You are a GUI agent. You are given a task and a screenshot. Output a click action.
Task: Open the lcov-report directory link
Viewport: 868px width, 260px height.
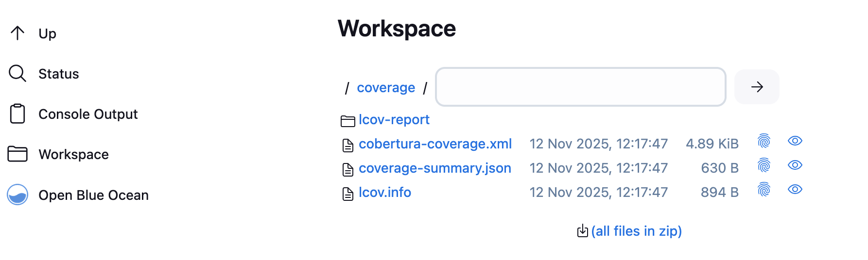[394, 120]
